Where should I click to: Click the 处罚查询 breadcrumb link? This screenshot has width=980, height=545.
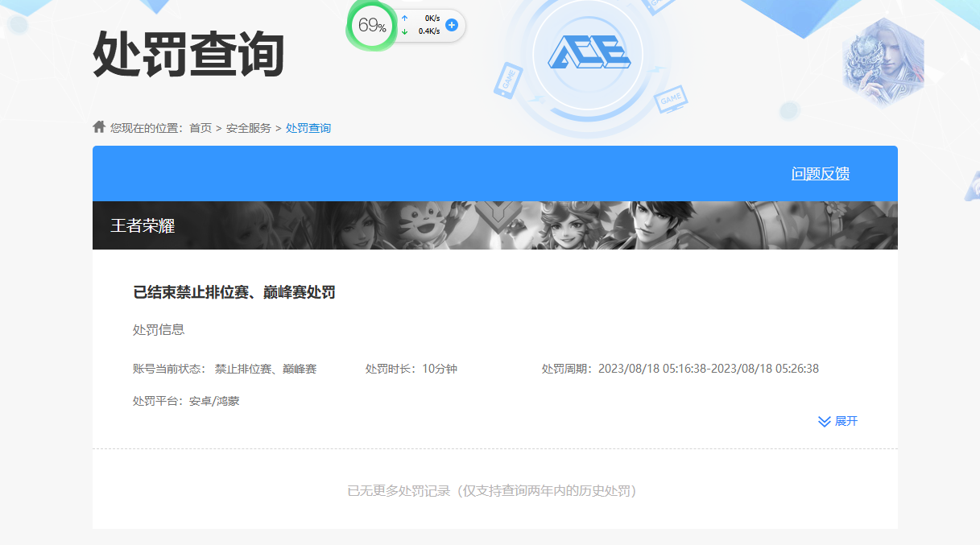[x=308, y=128]
